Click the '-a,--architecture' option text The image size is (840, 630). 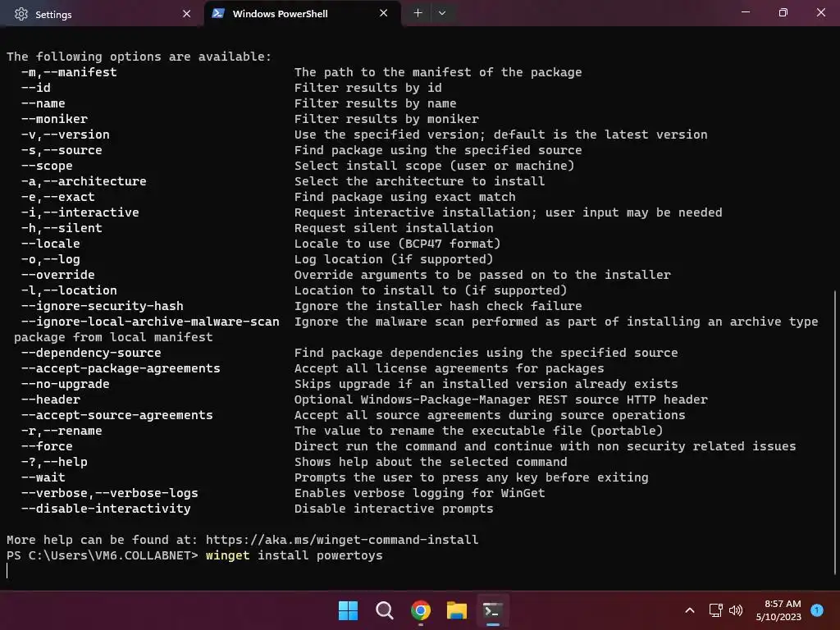(84, 181)
